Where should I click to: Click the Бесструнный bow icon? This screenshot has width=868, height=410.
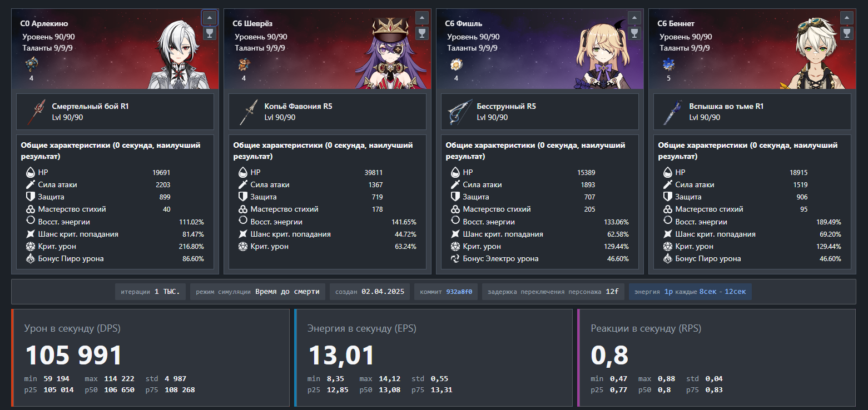point(460,112)
